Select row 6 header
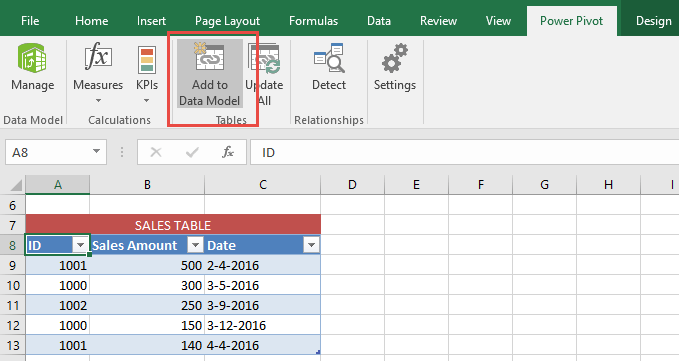The height and width of the screenshot is (361, 679). pyautogui.click(x=13, y=205)
